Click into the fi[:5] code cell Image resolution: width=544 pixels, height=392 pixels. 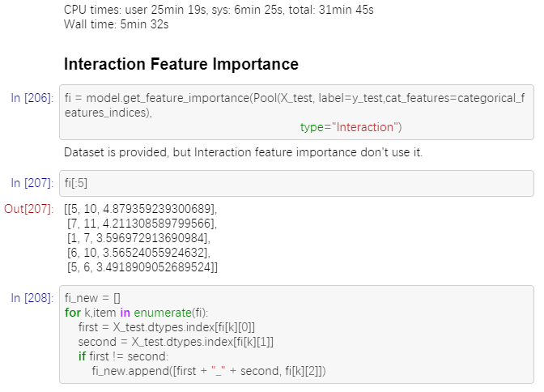296,183
